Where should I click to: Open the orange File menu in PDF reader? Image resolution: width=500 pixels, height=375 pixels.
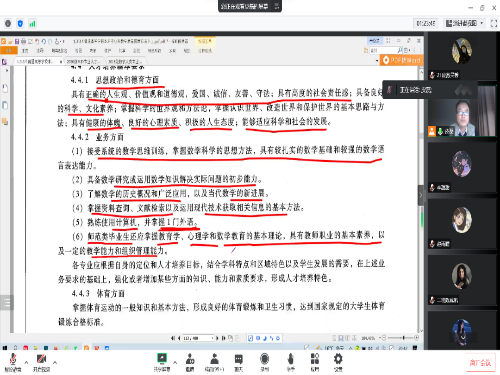pyautogui.click(x=9, y=51)
